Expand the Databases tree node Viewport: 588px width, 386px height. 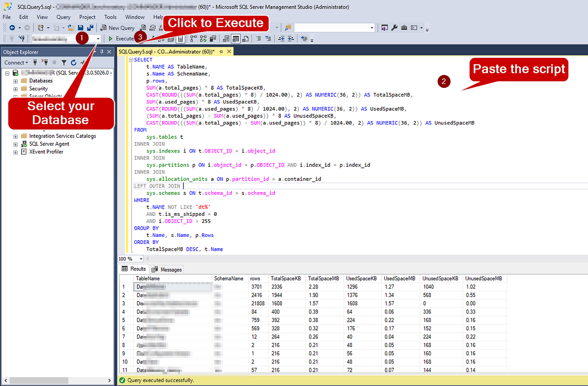(x=15, y=80)
